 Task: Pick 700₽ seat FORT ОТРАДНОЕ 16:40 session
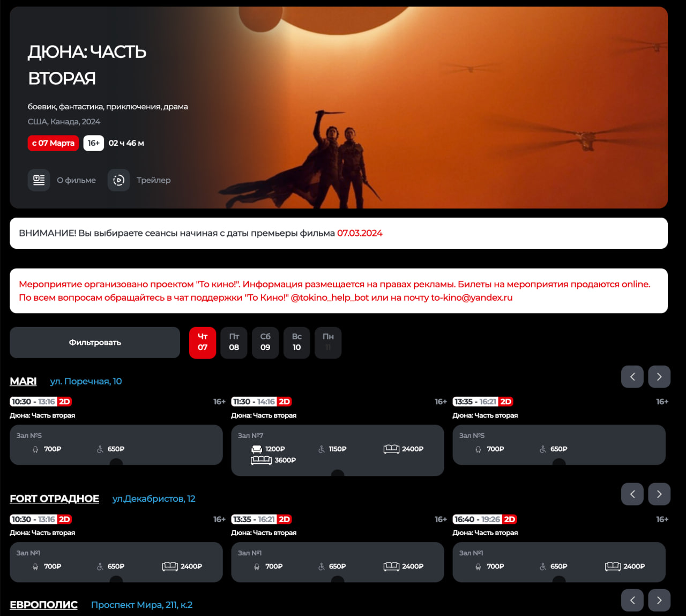pyautogui.click(x=490, y=567)
